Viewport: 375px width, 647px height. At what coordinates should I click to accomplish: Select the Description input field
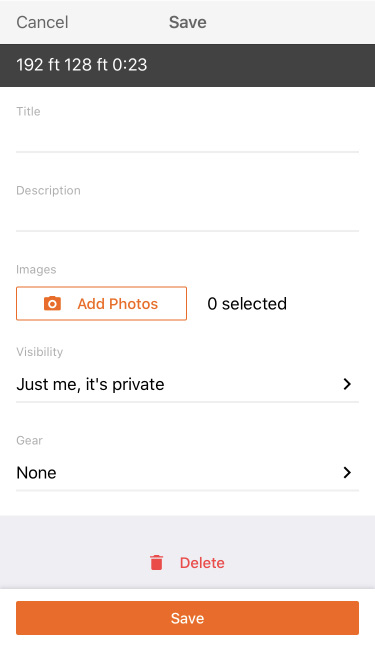pos(187,215)
